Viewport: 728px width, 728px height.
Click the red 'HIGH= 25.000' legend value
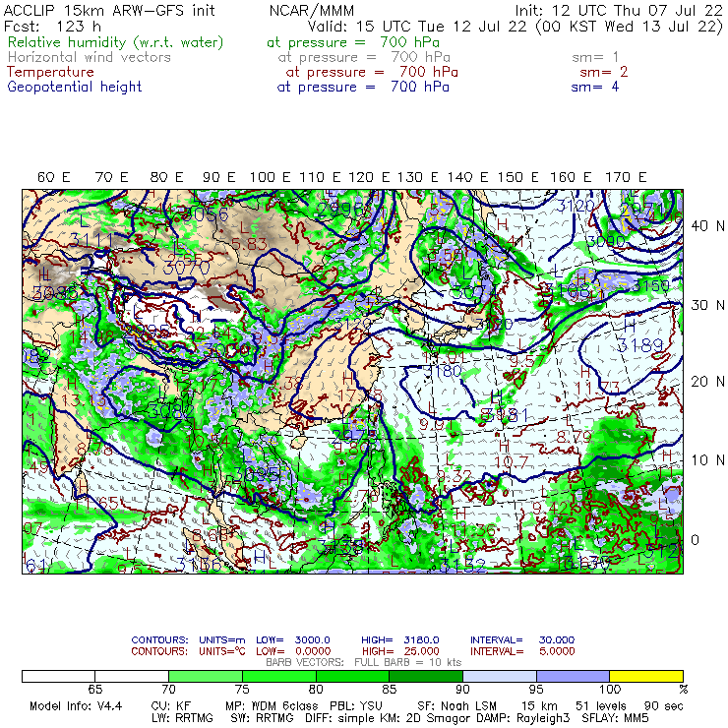(x=400, y=651)
